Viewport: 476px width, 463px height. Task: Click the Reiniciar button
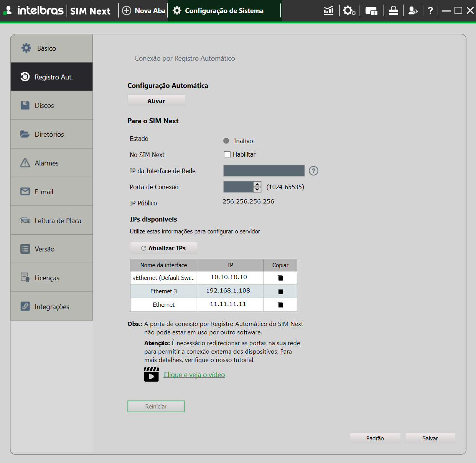[x=156, y=406]
